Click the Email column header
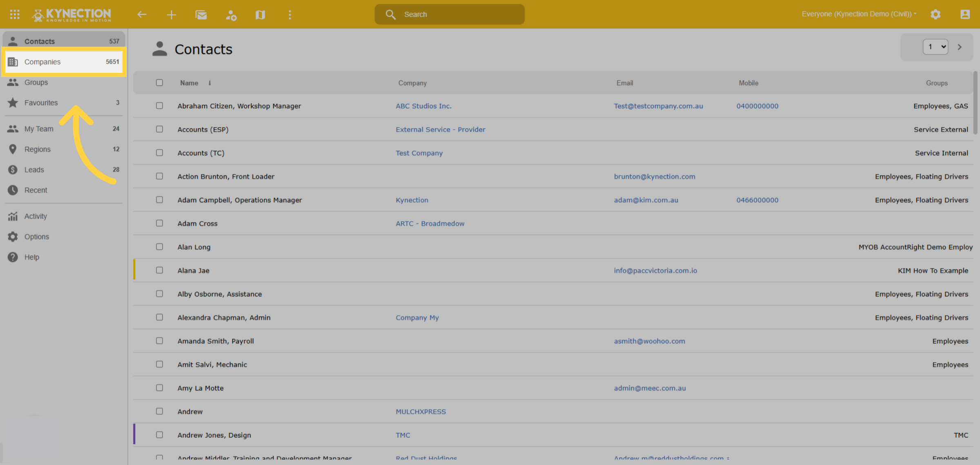The image size is (980, 465). [624, 83]
